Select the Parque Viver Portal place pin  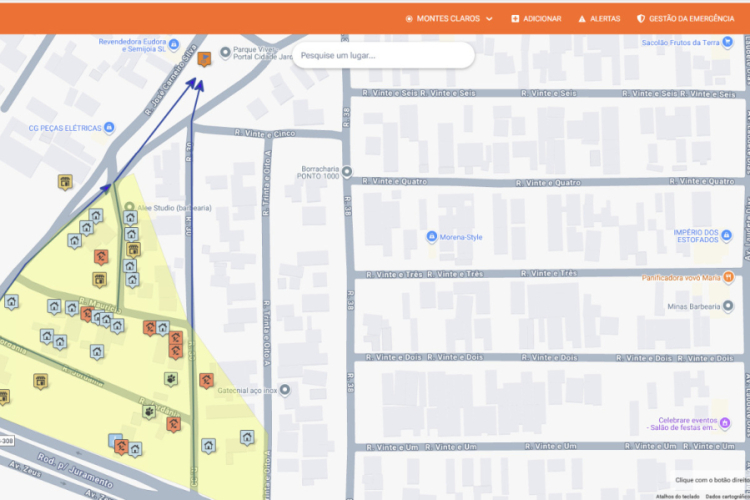coord(225,52)
